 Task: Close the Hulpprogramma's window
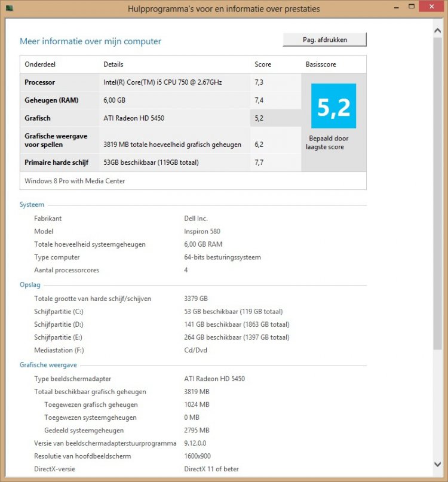(x=431, y=7)
